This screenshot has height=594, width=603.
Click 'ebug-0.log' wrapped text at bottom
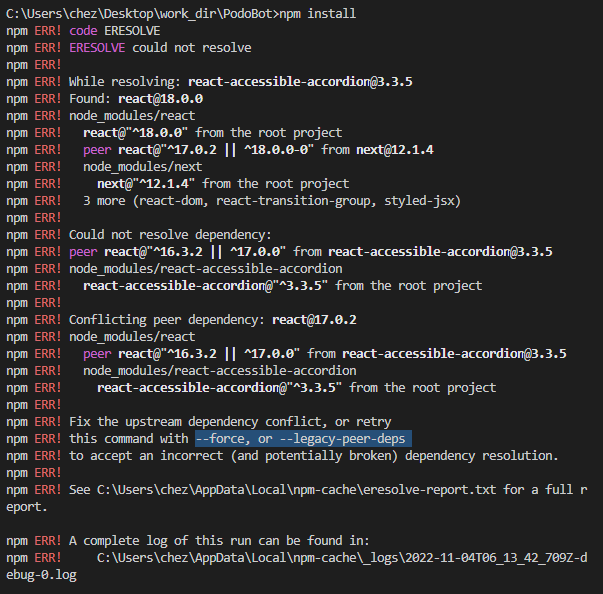[42, 575]
